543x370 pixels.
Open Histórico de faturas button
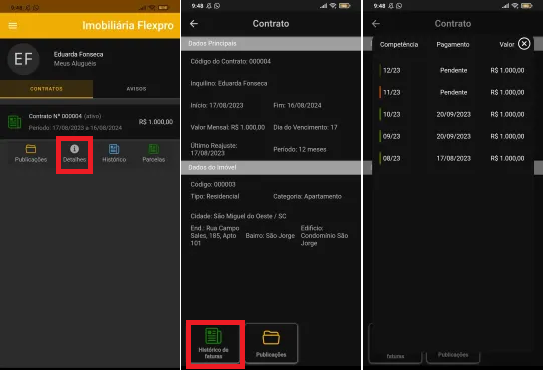point(213,343)
